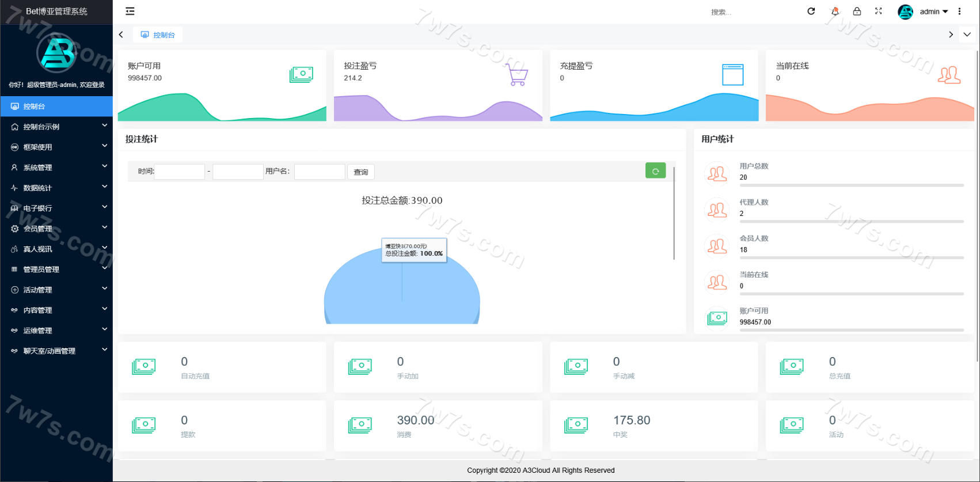
Task: Open the notification bell icon
Action: pyautogui.click(x=835, y=11)
